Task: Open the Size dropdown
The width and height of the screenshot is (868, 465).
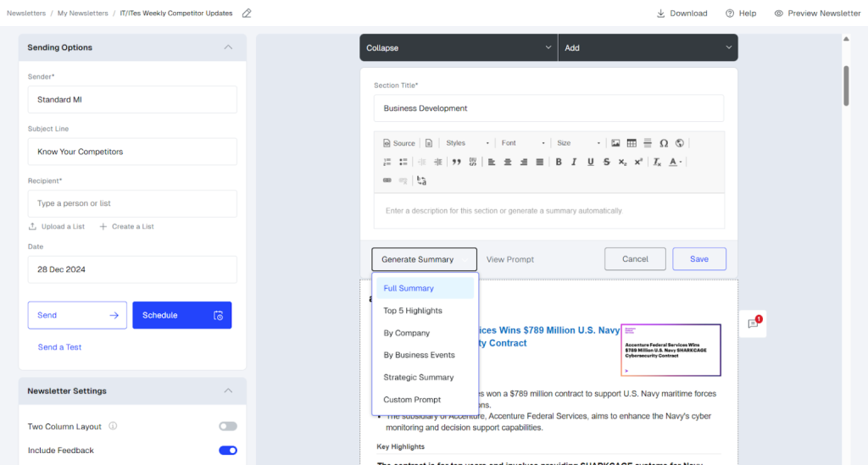Action: (578, 143)
